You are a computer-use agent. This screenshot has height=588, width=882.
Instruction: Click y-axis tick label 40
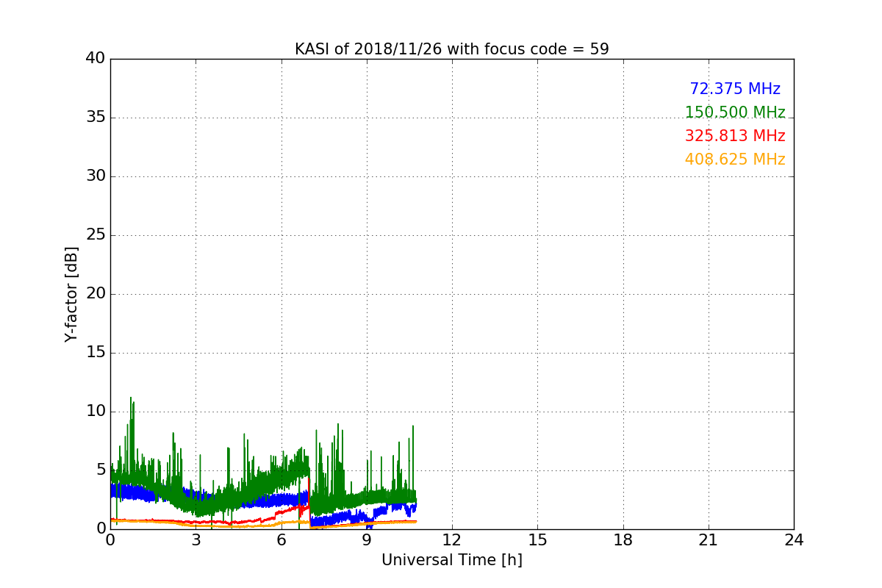pyautogui.click(x=96, y=59)
